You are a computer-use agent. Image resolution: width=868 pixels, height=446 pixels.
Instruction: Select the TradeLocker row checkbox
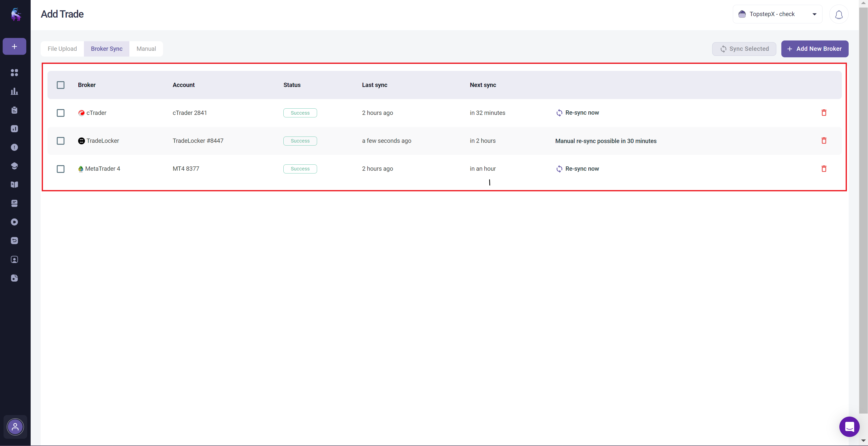pyautogui.click(x=61, y=141)
